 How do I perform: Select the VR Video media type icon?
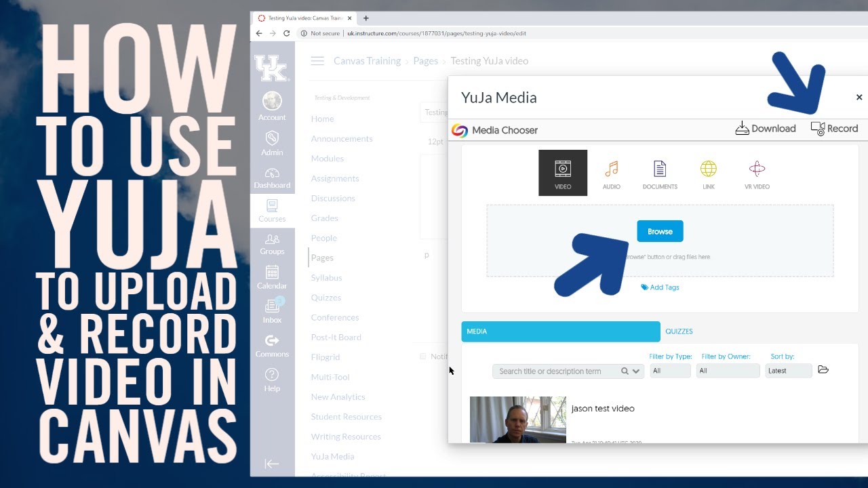(x=757, y=174)
